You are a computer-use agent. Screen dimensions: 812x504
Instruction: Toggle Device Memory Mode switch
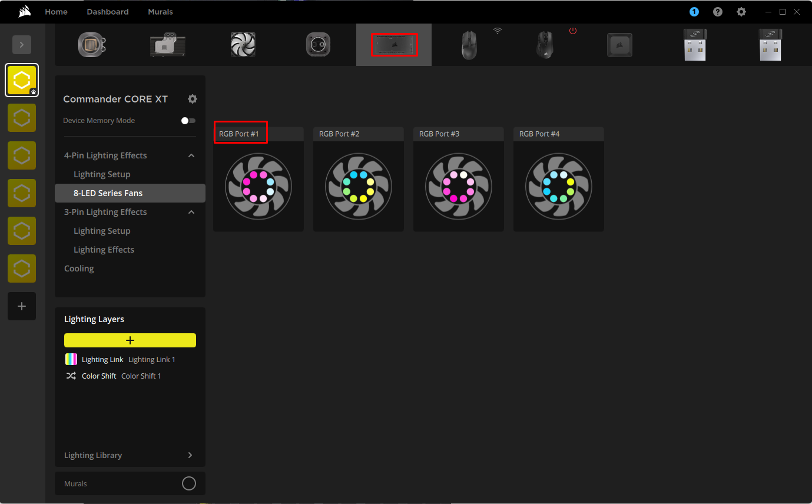(x=188, y=121)
